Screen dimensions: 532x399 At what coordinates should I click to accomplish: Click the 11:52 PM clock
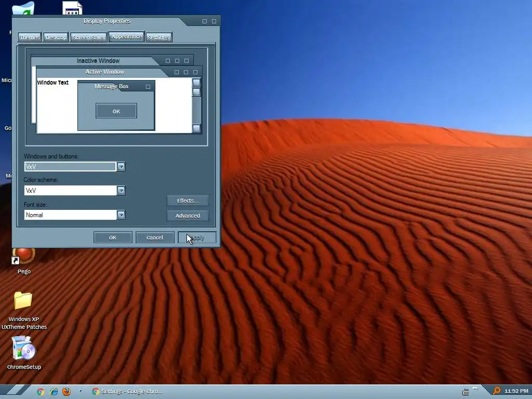pyautogui.click(x=516, y=391)
